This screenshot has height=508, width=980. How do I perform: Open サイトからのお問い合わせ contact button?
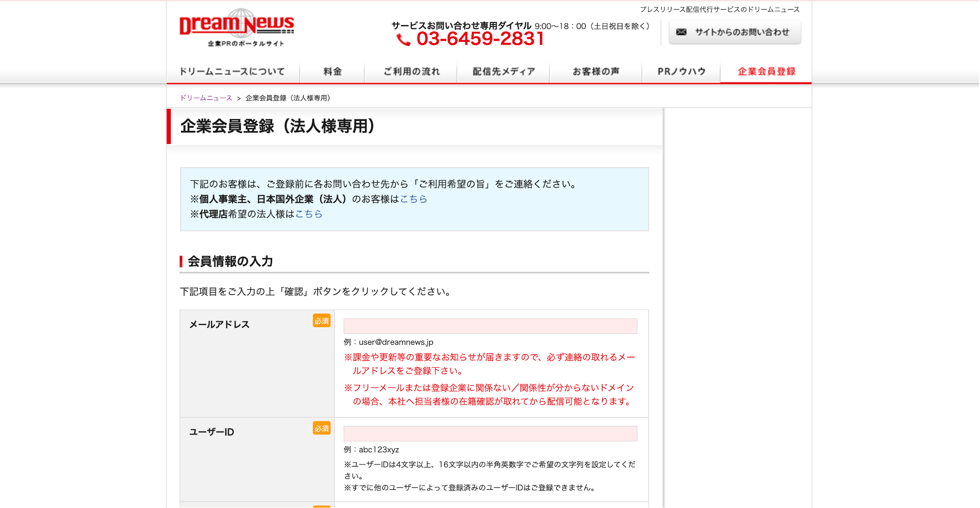(735, 32)
